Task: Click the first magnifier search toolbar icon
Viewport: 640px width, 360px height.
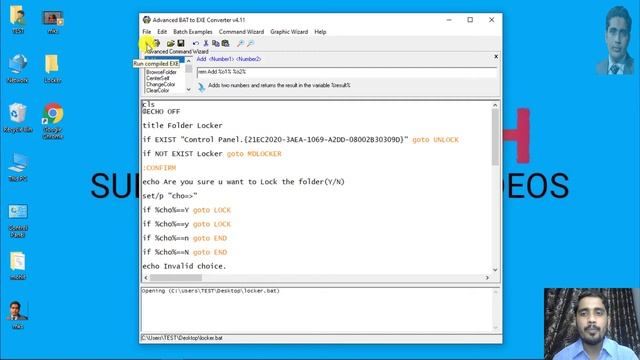Action: coord(240,43)
